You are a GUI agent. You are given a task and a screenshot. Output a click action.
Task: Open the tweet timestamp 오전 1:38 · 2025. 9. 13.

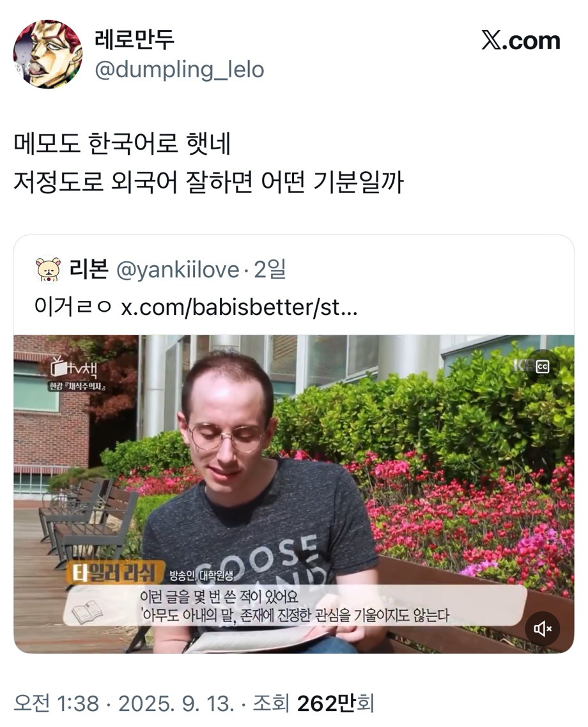124,703
